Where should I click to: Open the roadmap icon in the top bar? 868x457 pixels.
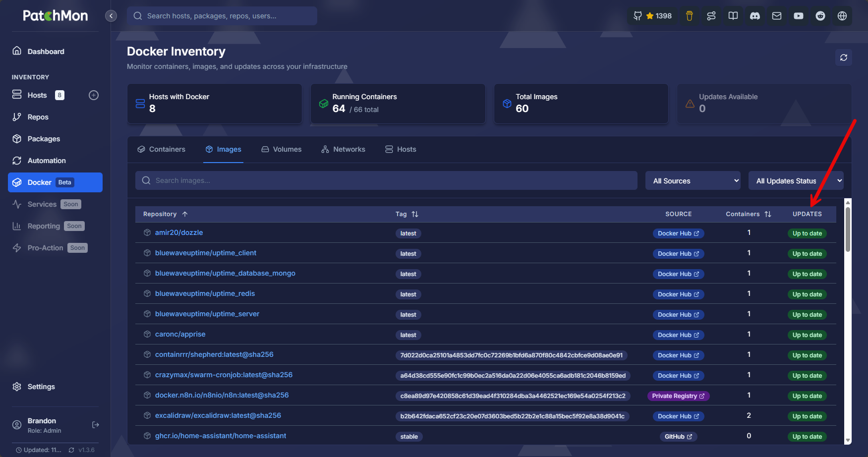coord(711,16)
